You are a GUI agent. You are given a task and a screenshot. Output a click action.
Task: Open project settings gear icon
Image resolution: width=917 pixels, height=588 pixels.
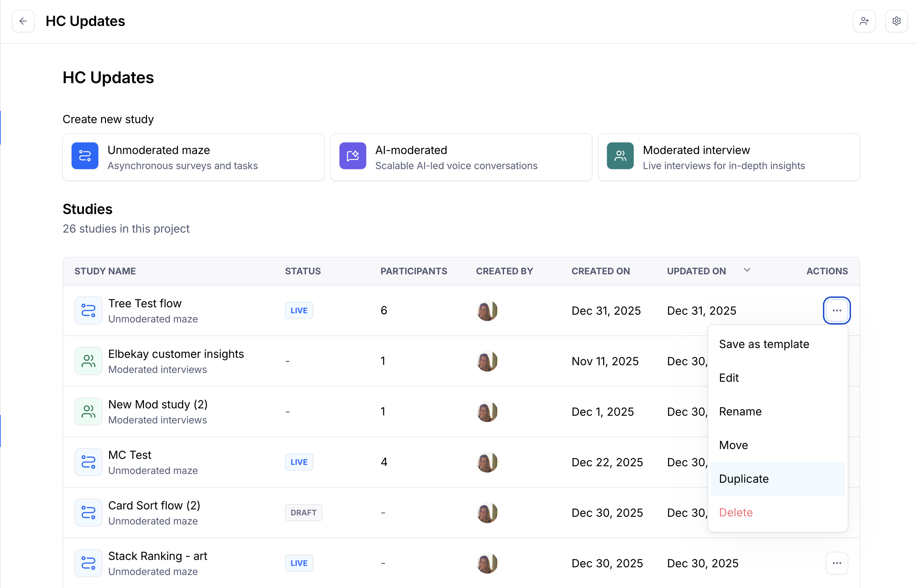(896, 21)
